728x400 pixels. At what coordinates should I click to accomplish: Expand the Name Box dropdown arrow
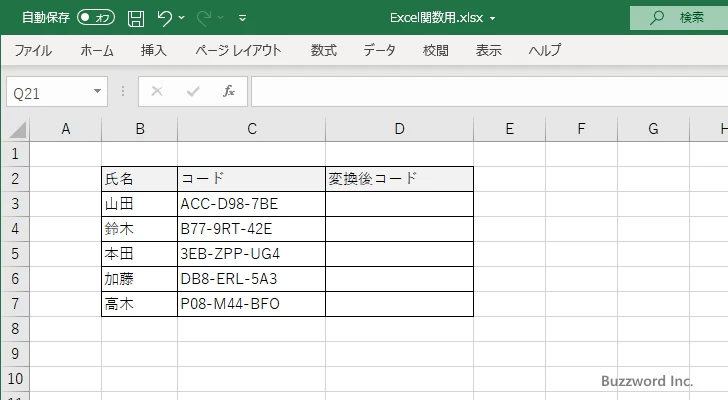(x=98, y=91)
